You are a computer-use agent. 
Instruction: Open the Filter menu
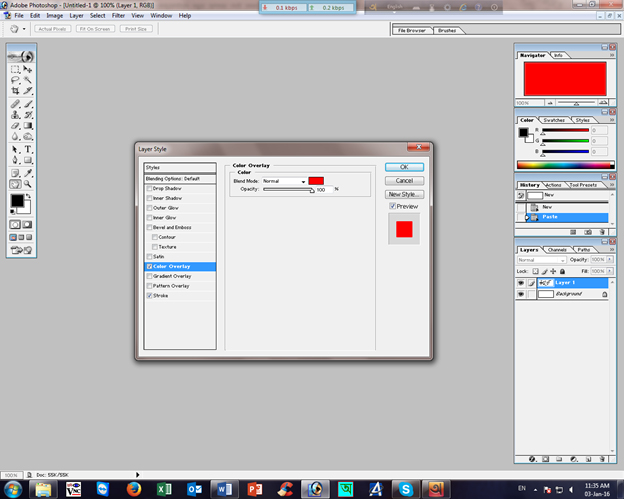point(118,16)
